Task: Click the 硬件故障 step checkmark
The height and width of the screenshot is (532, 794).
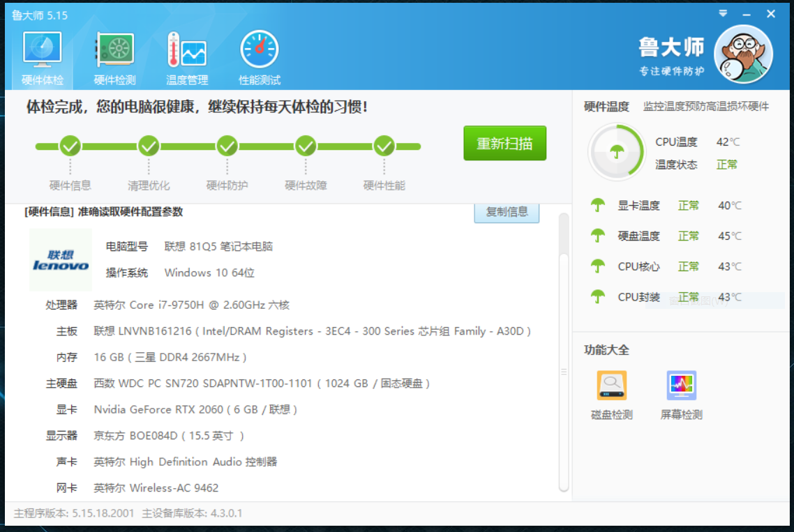Action: (x=306, y=146)
